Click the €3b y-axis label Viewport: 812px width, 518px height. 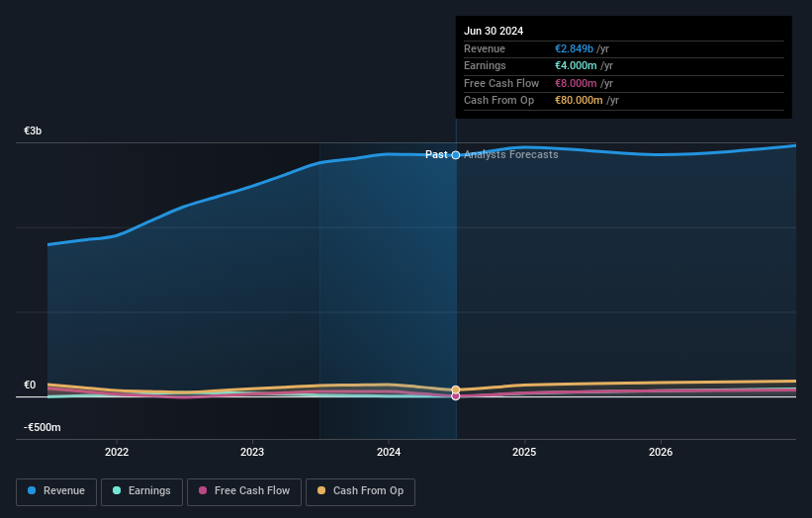33,130
